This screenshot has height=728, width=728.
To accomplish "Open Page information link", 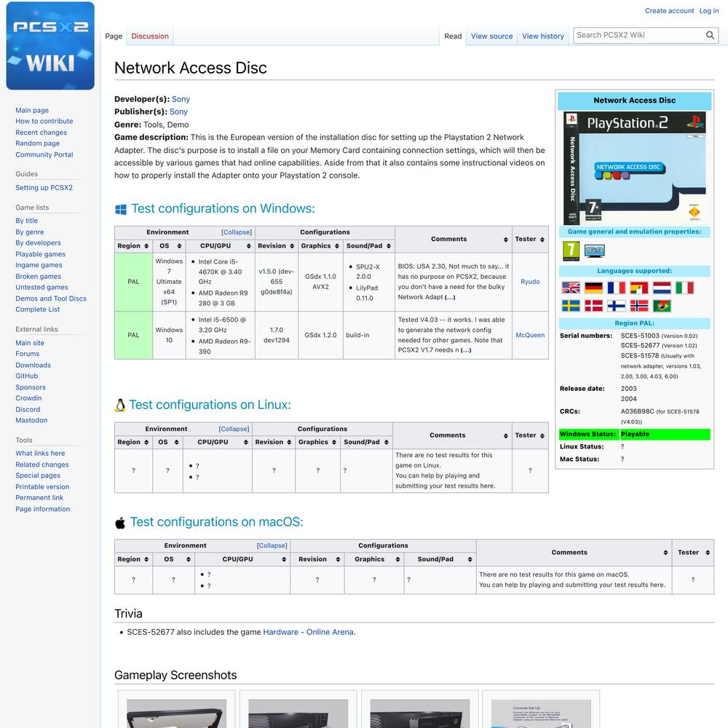I will pyautogui.click(x=43, y=510).
